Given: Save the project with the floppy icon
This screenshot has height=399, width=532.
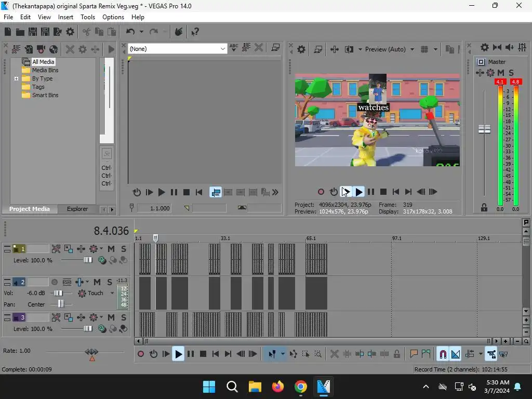Looking at the screenshot, I should 33,32.
